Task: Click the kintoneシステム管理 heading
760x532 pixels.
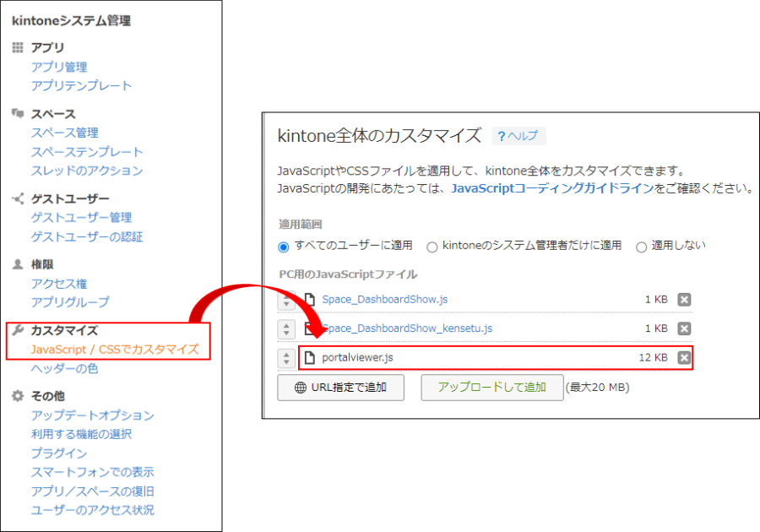Action: [x=71, y=21]
